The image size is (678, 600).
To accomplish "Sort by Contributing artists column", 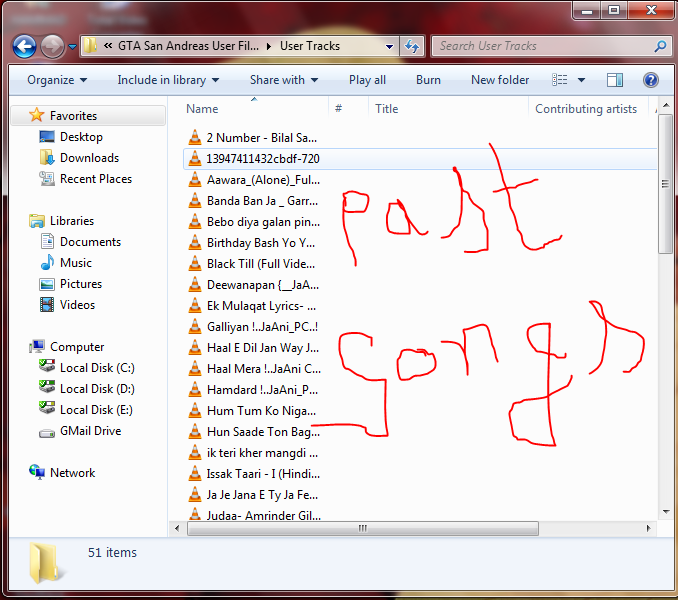I will pos(588,109).
